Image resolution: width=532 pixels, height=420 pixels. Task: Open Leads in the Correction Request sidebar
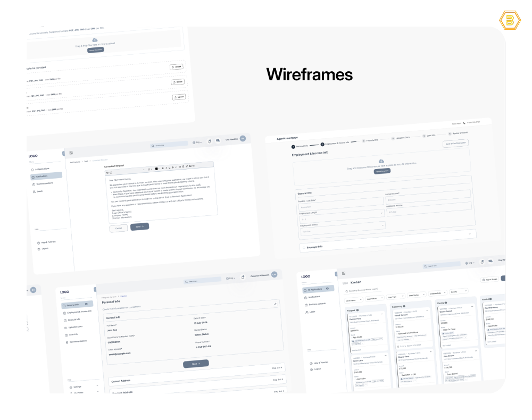tap(40, 191)
